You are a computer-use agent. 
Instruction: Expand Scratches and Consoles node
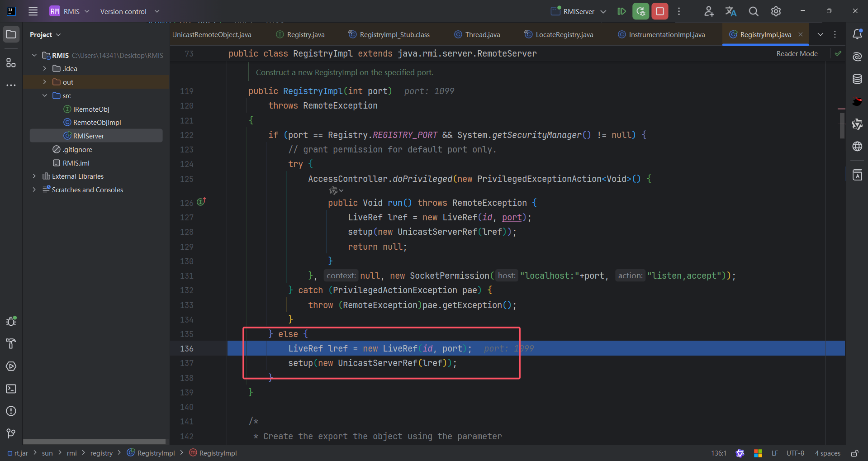click(x=34, y=190)
